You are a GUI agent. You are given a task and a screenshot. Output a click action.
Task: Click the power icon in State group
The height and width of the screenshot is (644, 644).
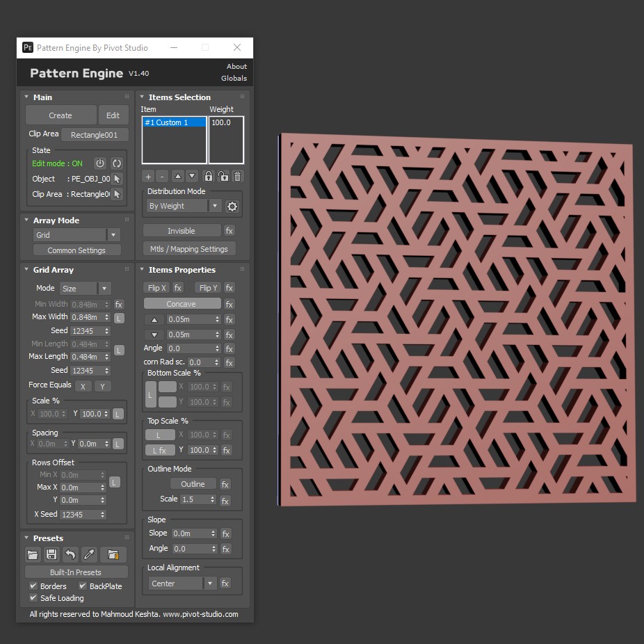100,163
